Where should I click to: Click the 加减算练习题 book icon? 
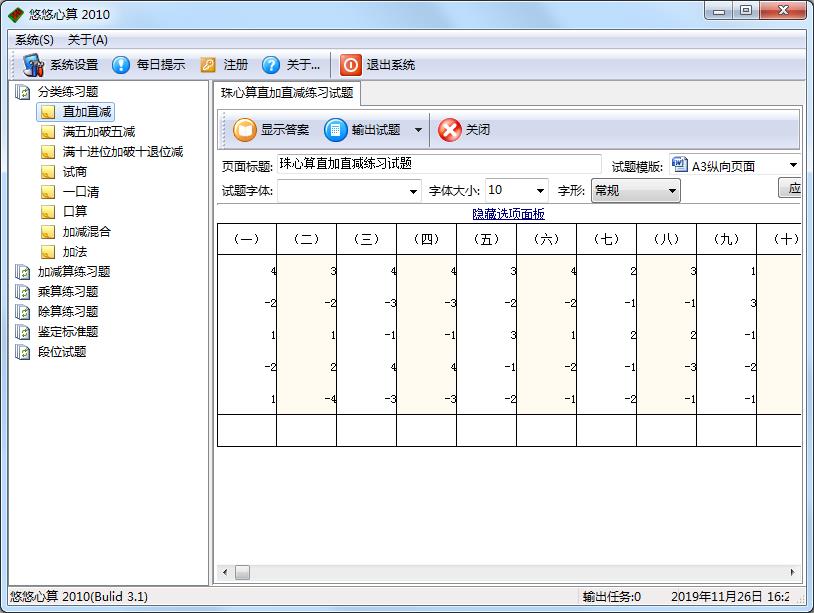click(x=23, y=272)
